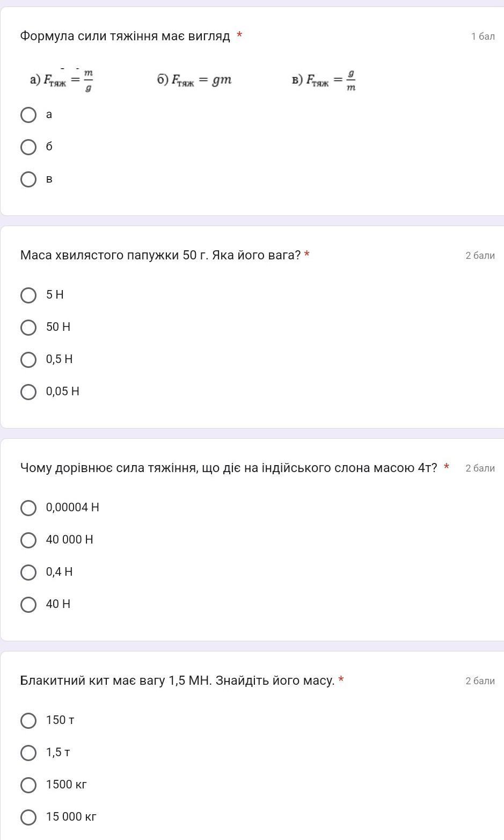Click question 'Блакитний кит має вагу 1,5 МН'

pos(177,680)
